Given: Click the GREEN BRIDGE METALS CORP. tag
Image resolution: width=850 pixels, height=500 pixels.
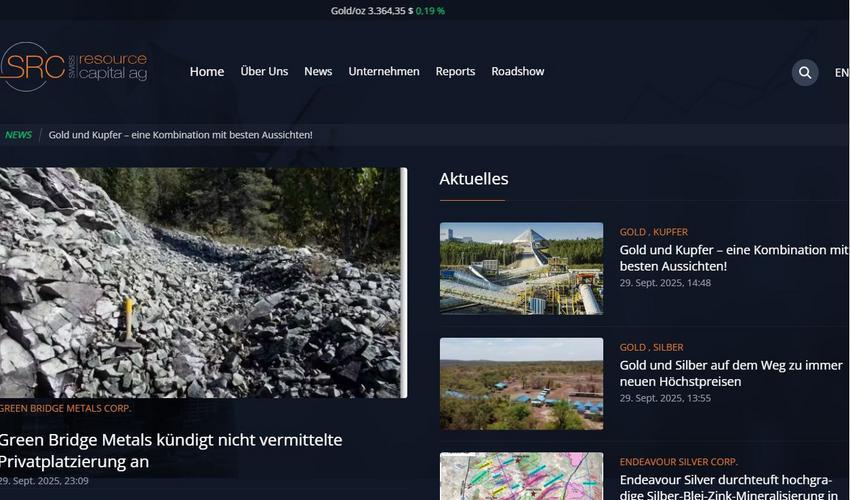Looking at the screenshot, I should (66, 408).
